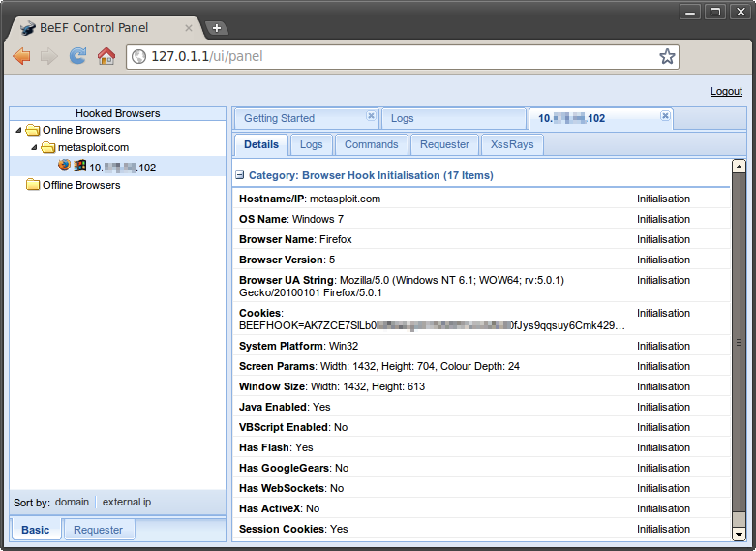Select the System Platform: Win32 row
Image resolution: width=756 pixels, height=551 pixels.
[481, 346]
